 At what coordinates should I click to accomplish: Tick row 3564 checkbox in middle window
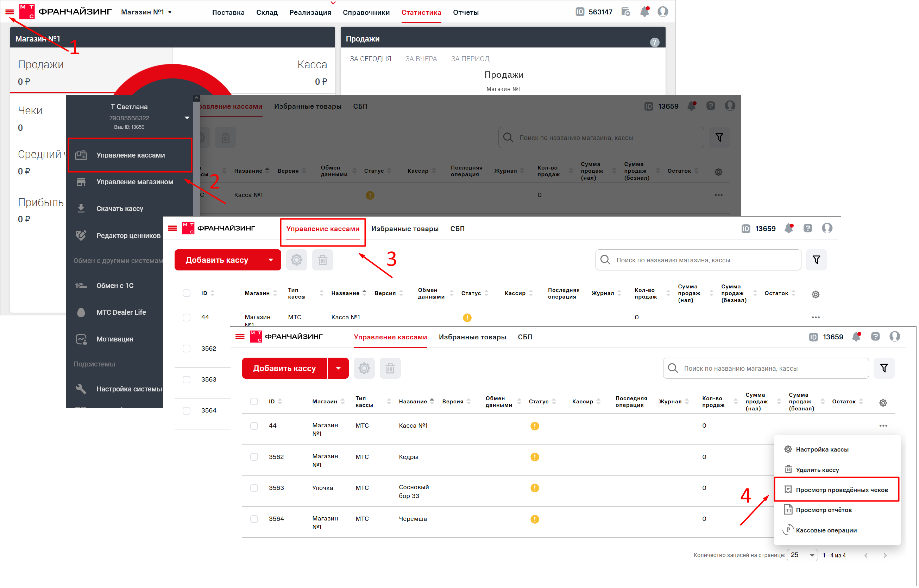coord(187,411)
